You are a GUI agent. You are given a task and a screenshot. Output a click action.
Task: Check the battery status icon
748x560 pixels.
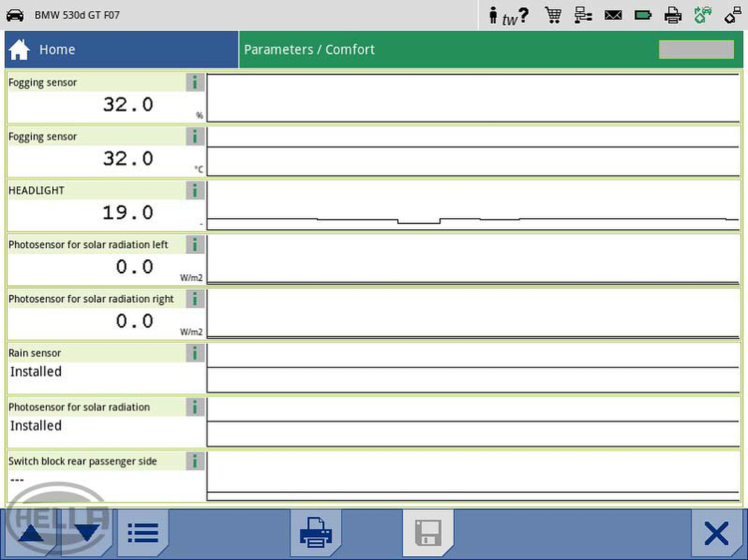[643, 15]
